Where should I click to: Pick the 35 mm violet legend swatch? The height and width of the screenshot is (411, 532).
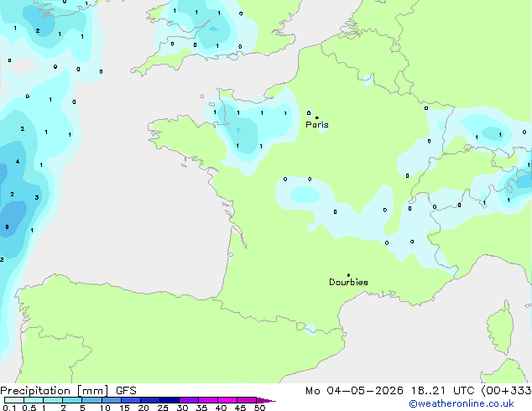click(208, 400)
